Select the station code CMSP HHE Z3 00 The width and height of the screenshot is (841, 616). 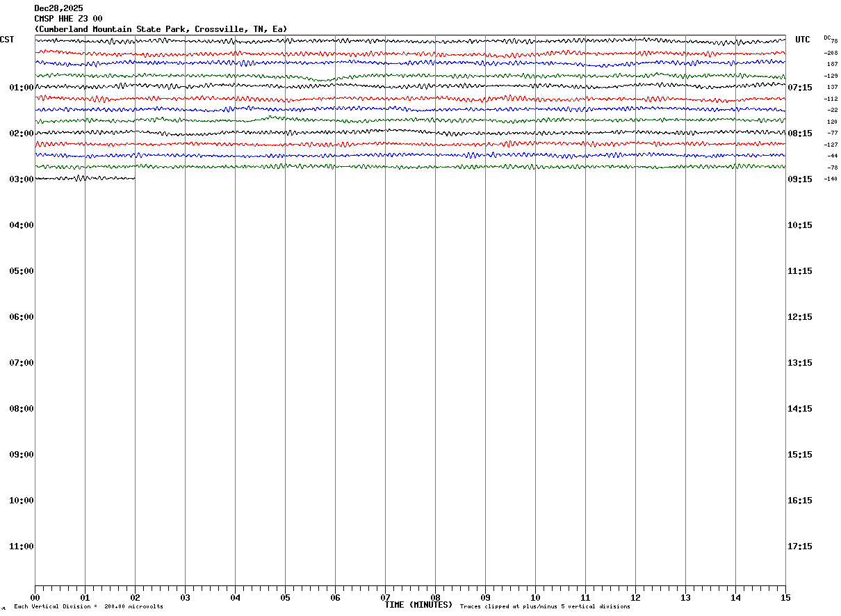[x=68, y=19]
